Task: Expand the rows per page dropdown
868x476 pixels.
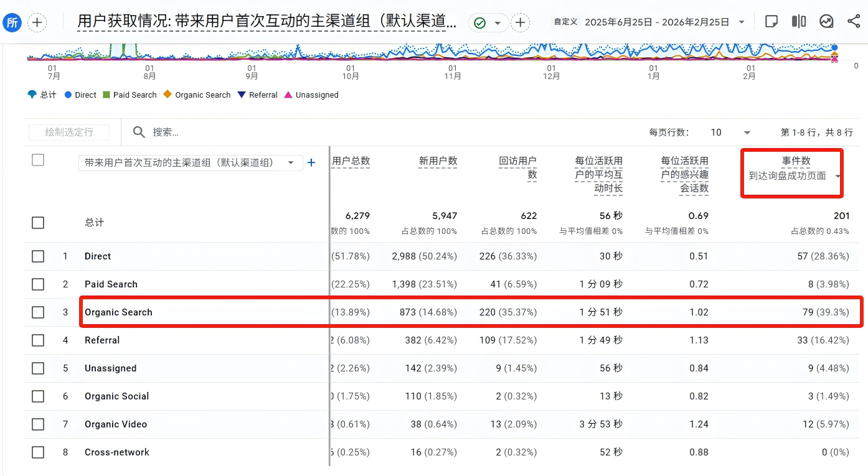Action: (x=747, y=133)
